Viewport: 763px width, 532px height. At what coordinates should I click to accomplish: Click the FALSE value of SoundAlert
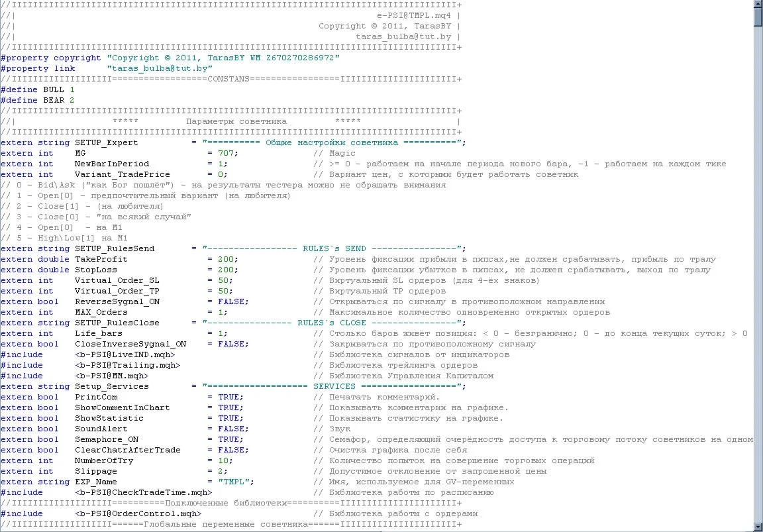[x=233, y=429]
